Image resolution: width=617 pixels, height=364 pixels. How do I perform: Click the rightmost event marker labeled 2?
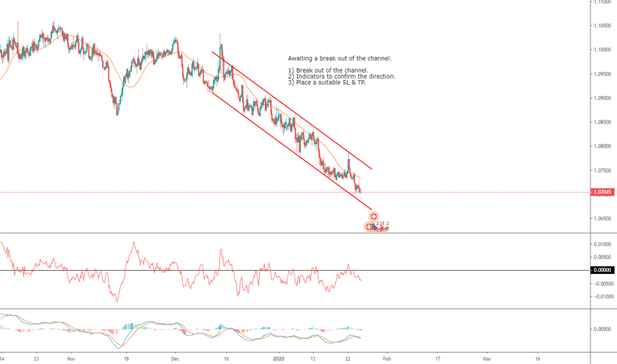click(x=387, y=226)
